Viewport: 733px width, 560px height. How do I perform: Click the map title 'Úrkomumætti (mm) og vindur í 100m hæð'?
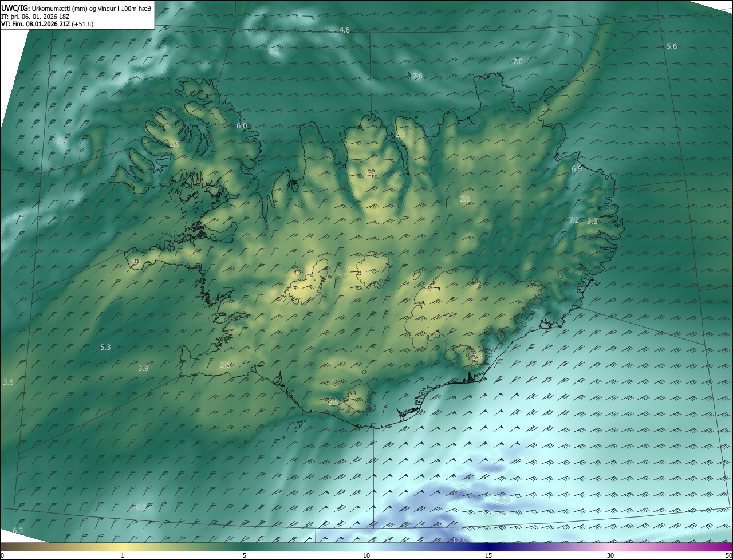point(92,7)
